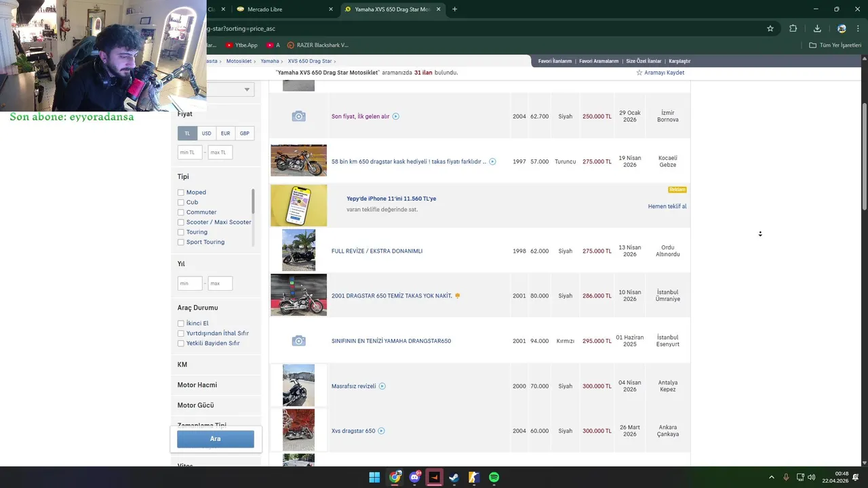Close the Mercado Libre tab
Image resolution: width=868 pixels, height=488 pixels.
coord(331,9)
